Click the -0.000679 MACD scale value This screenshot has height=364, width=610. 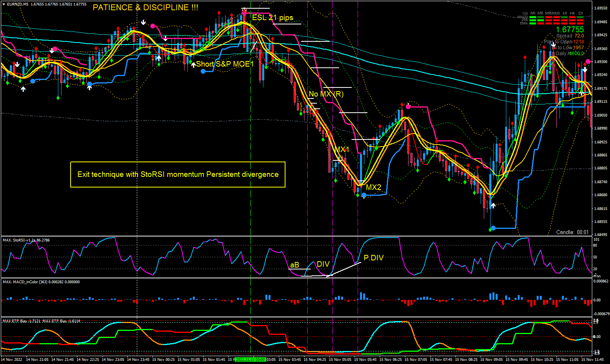(x=601, y=314)
